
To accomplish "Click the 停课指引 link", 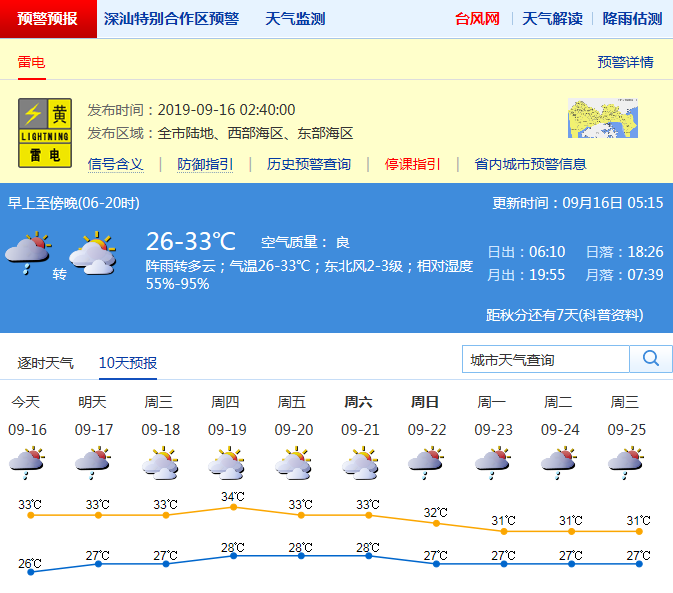I will pyautogui.click(x=412, y=164).
